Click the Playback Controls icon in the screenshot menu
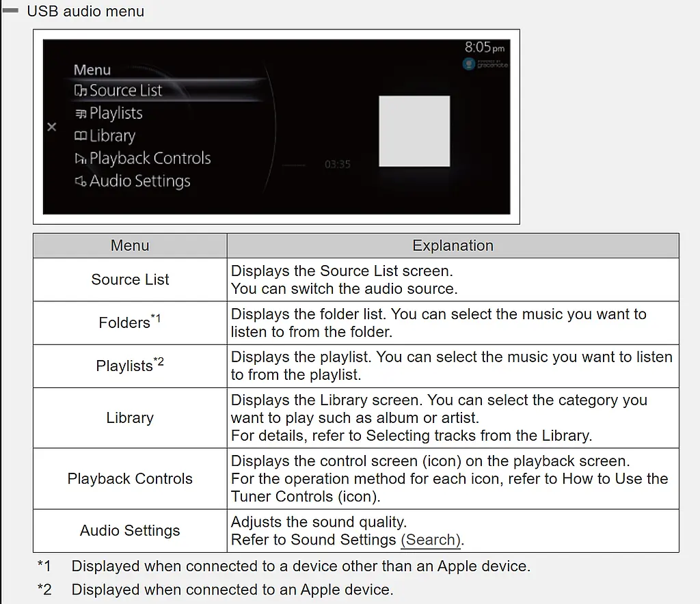 tap(81, 159)
